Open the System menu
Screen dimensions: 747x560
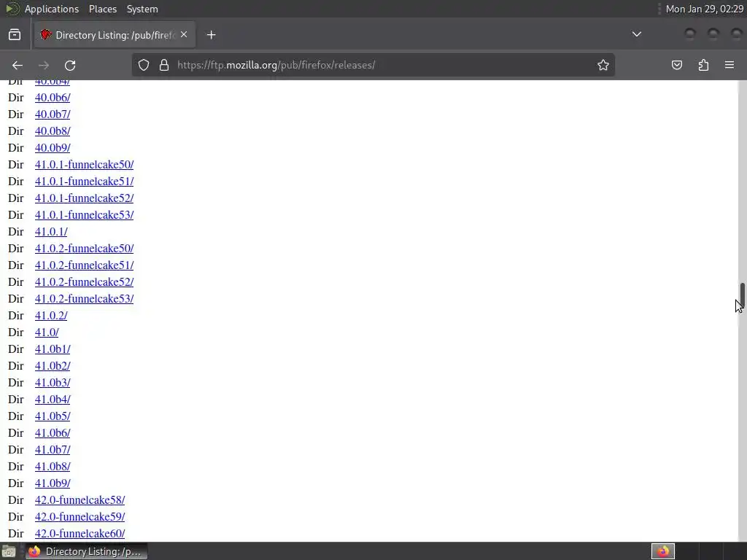pos(142,9)
